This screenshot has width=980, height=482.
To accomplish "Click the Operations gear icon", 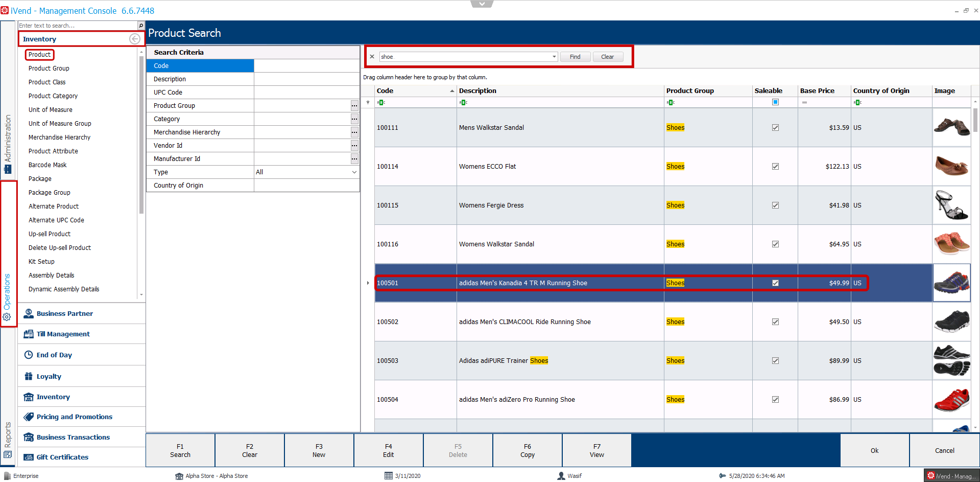I will 7,317.
